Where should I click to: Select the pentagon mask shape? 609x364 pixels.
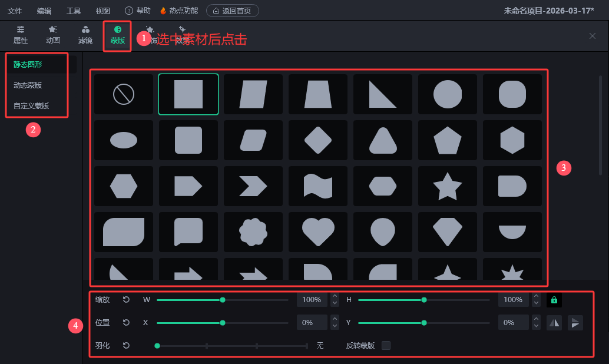(x=448, y=140)
